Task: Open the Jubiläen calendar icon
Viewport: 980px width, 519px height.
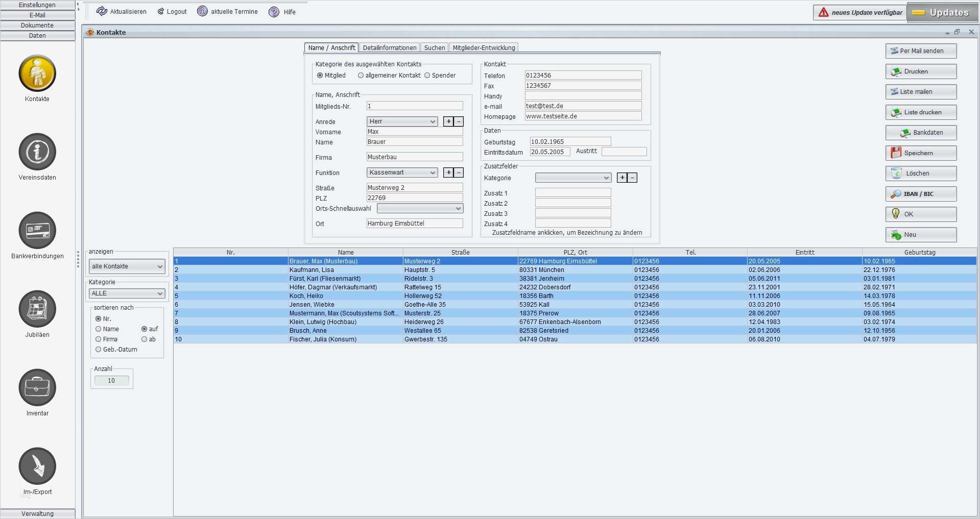Action: [37, 309]
